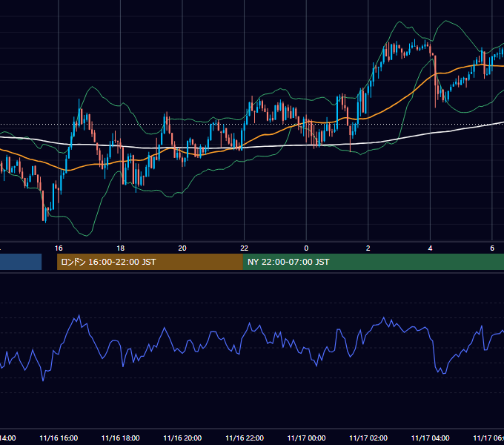Click the "11/16 16:00" date label
The height and width of the screenshot is (445, 504).
tap(59, 438)
